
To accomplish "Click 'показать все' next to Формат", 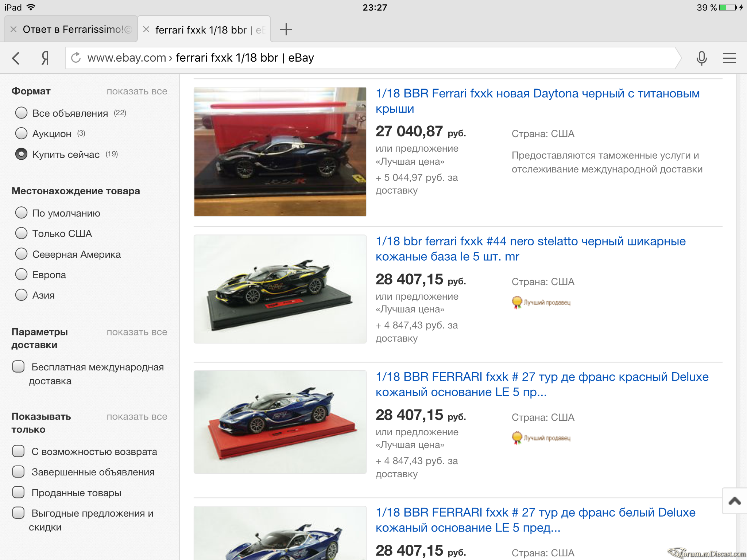I will [137, 92].
